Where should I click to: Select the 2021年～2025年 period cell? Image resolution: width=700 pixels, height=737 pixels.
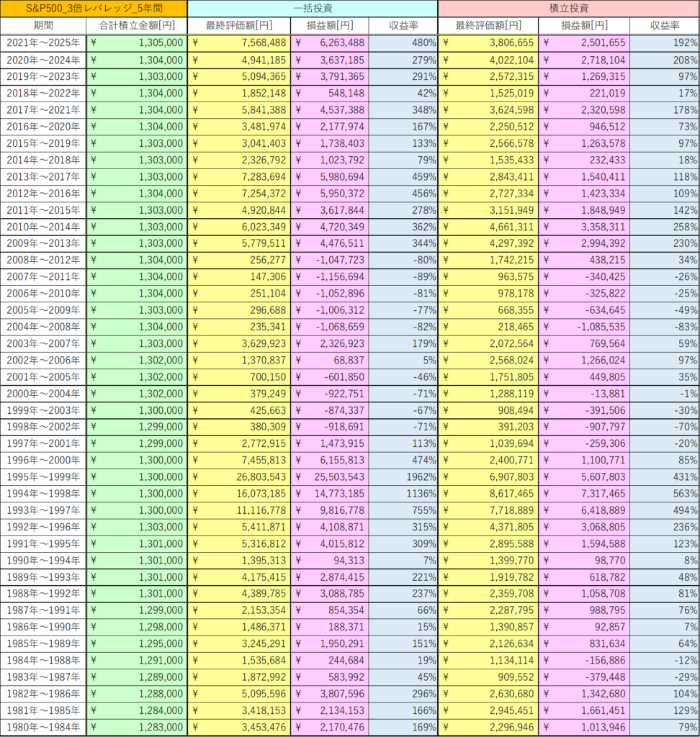pos(43,42)
